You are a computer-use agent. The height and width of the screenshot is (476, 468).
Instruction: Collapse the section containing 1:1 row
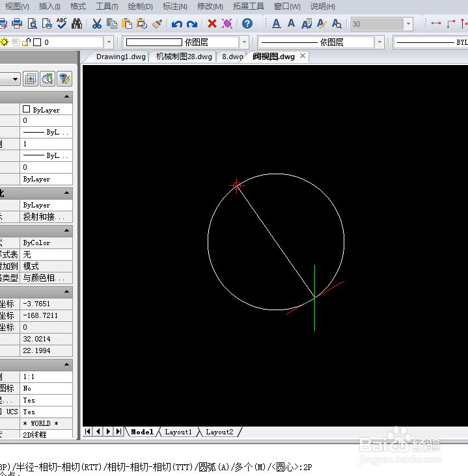[66, 364]
